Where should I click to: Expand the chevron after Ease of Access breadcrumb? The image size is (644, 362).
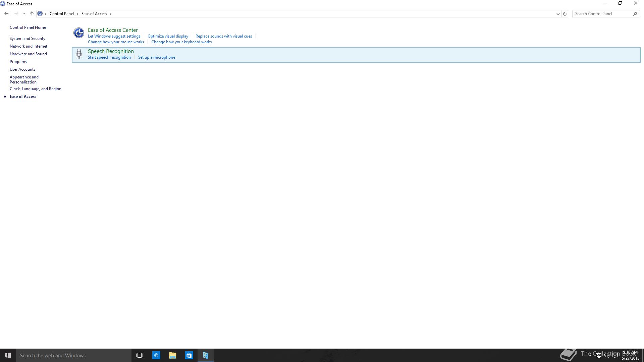coord(111,14)
